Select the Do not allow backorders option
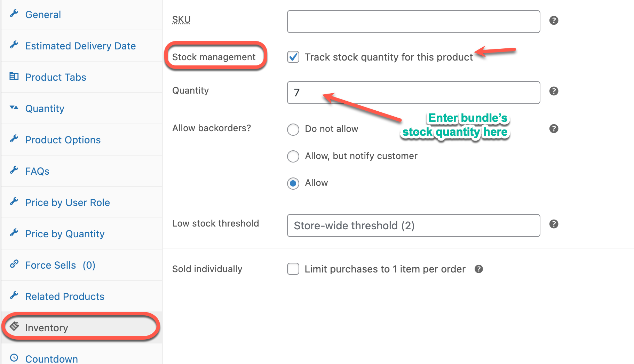634x364 pixels. (x=293, y=129)
